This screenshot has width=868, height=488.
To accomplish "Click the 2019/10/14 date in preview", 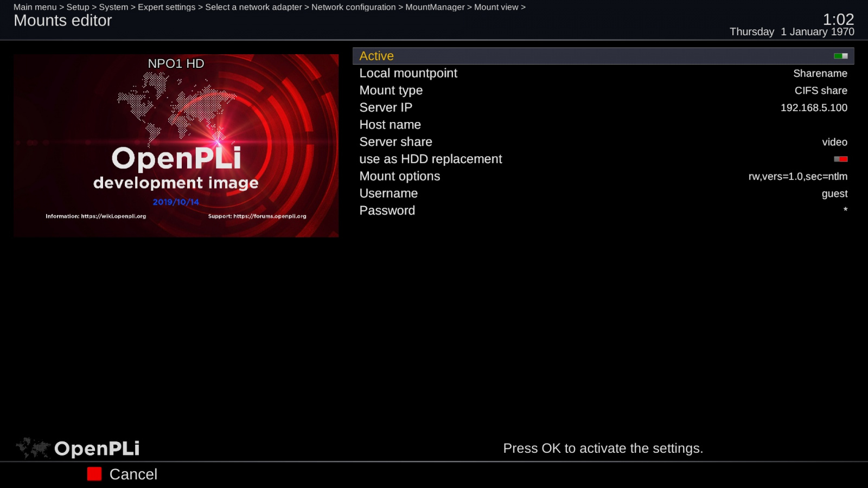I will tap(176, 202).
